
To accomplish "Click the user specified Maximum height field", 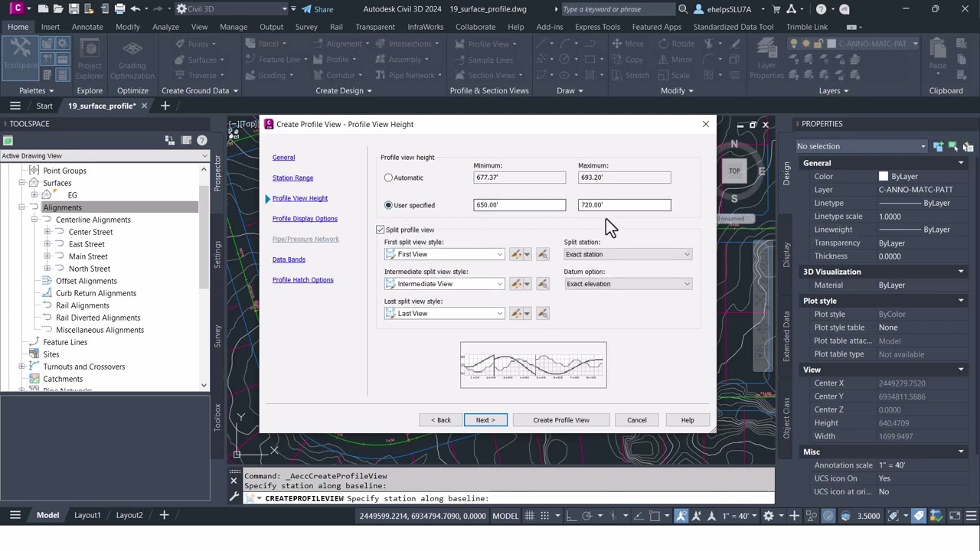I will 624,205.
